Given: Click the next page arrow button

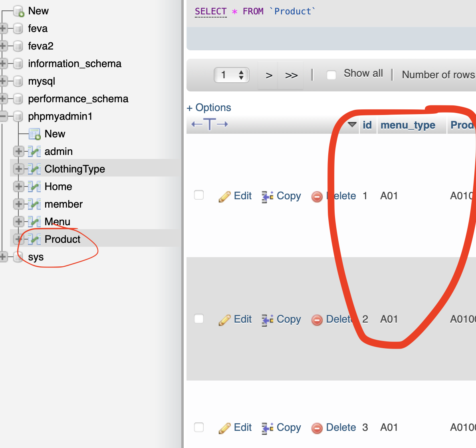Looking at the screenshot, I should [268, 75].
